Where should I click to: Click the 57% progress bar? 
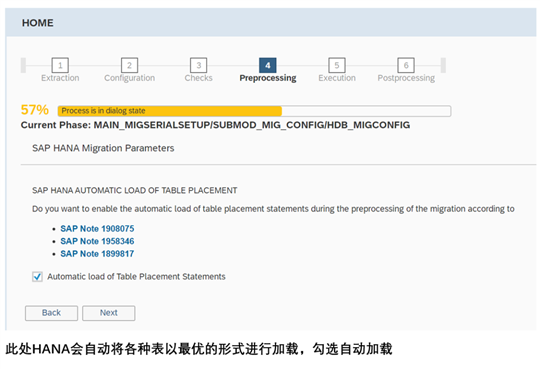pyautogui.click(x=254, y=111)
